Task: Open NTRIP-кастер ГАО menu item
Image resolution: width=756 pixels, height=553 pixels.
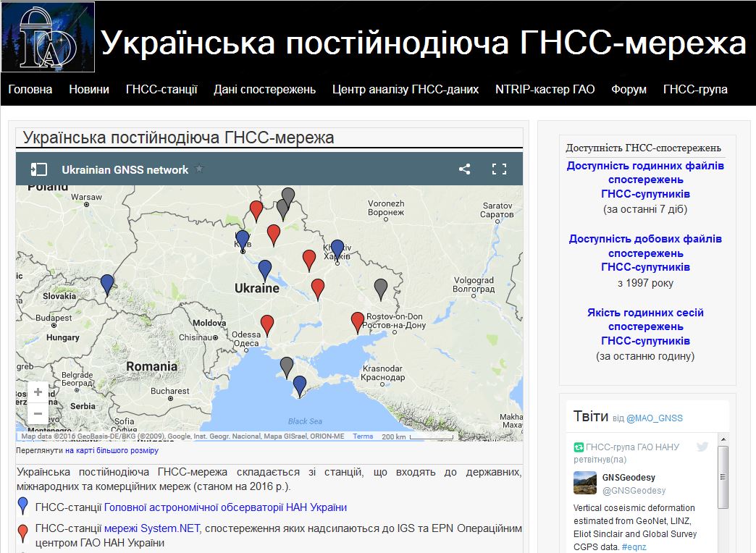Action: click(x=545, y=90)
